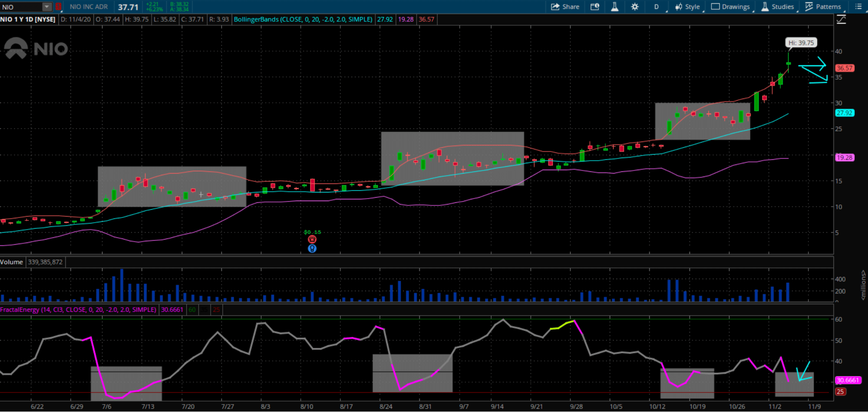This screenshot has width=868, height=412.
Task: Click the 11/9 date axis label
Action: (814, 407)
